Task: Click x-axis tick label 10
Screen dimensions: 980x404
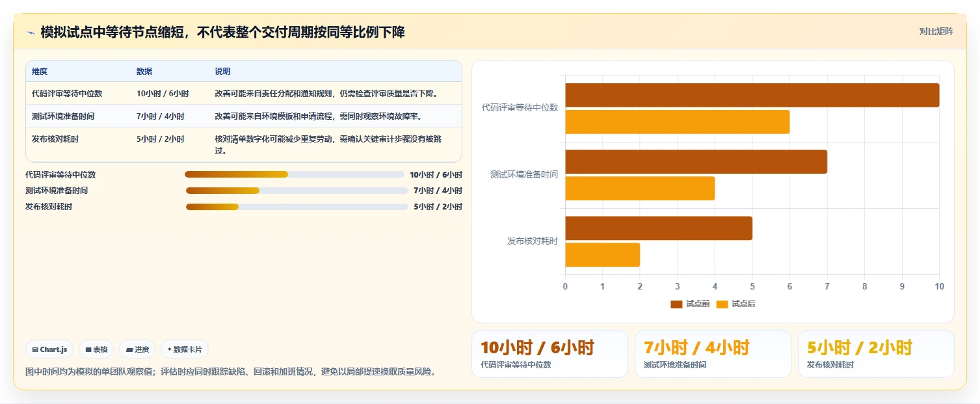Action: 939,286
